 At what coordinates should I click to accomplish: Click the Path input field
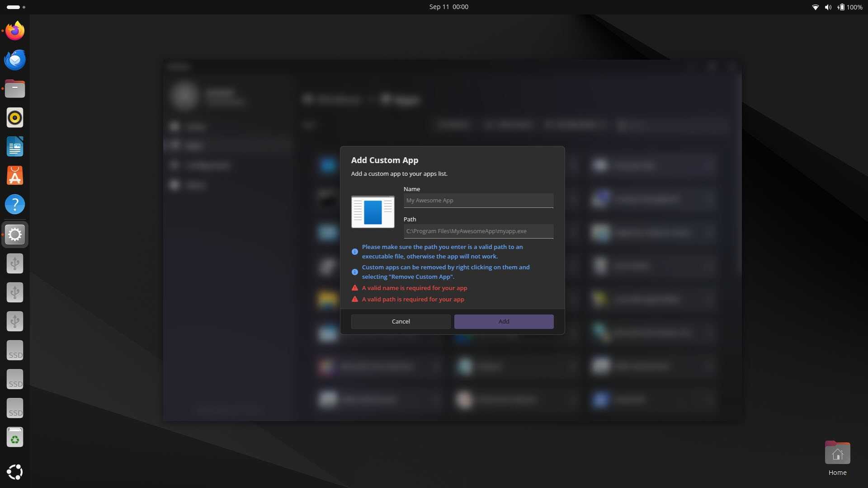click(478, 231)
